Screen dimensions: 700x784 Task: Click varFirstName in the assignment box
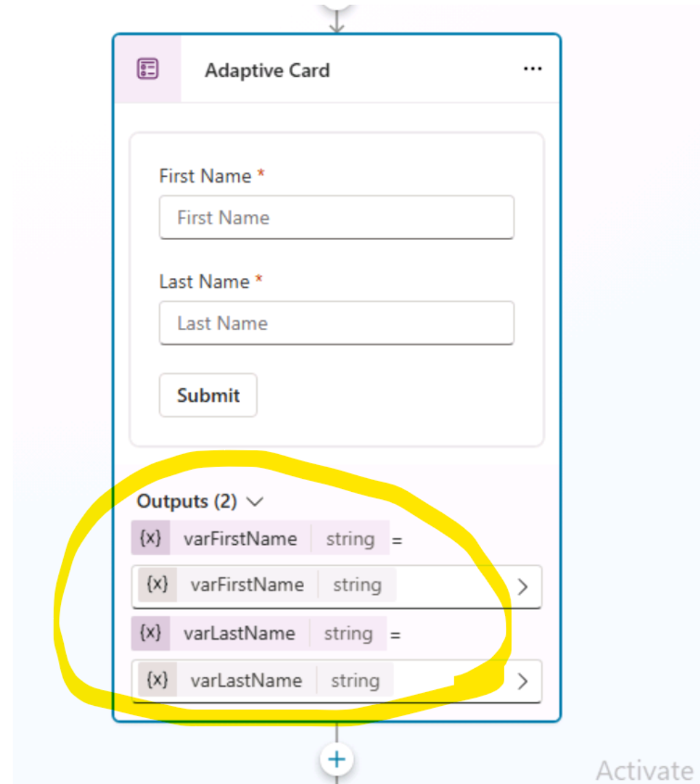pyautogui.click(x=247, y=585)
